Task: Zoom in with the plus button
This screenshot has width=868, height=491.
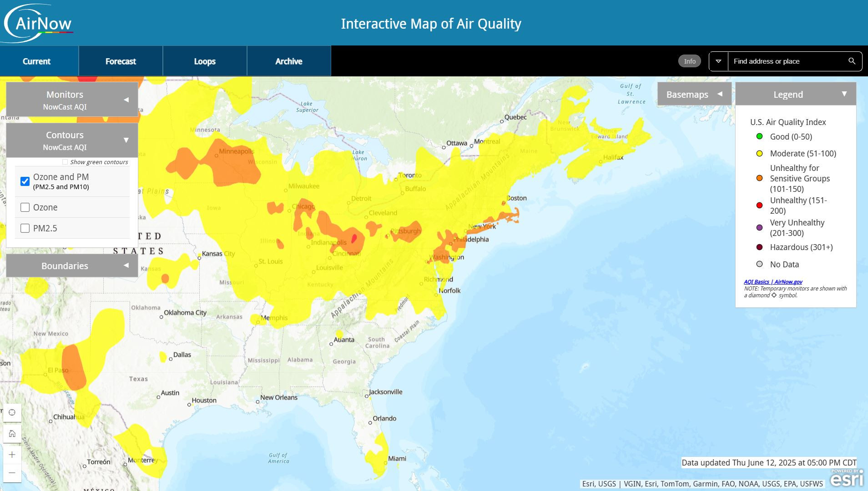Action: tap(12, 455)
